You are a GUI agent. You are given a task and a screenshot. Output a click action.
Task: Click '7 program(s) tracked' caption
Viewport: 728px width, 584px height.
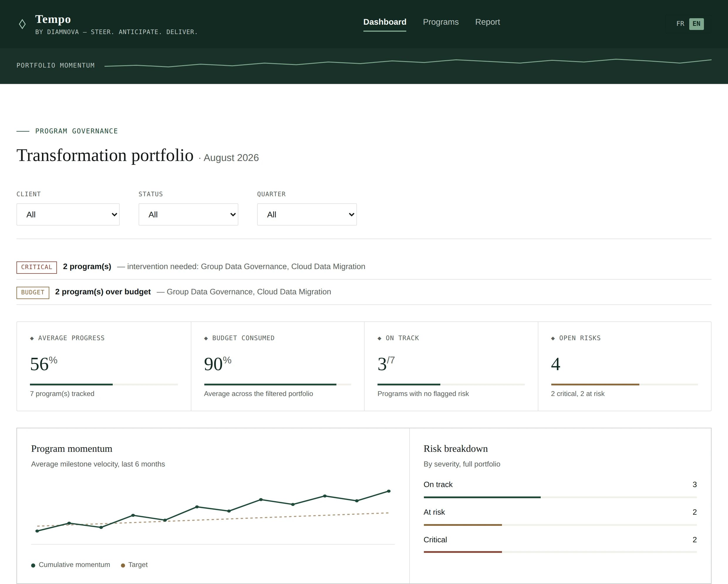(62, 394)
